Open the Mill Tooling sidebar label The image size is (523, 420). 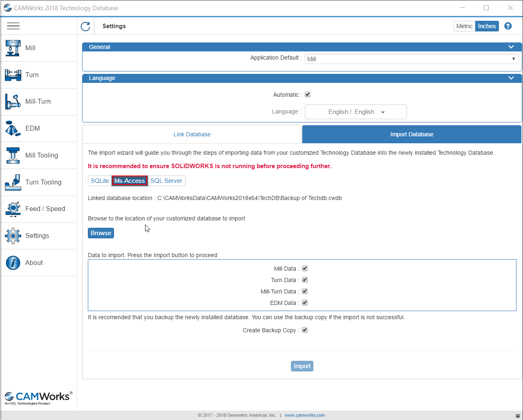pyautogui.click(x=42, y=155)
